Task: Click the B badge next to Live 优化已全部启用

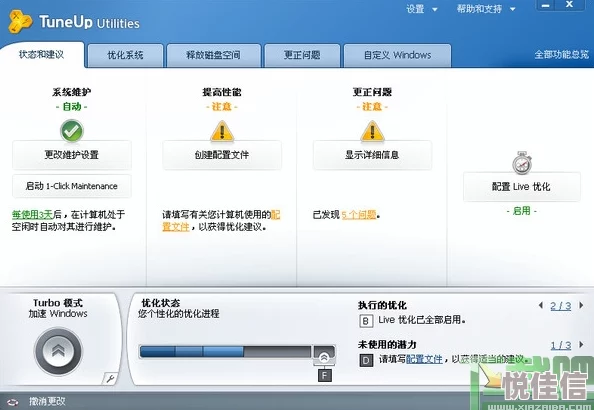Action: point(366,321)
